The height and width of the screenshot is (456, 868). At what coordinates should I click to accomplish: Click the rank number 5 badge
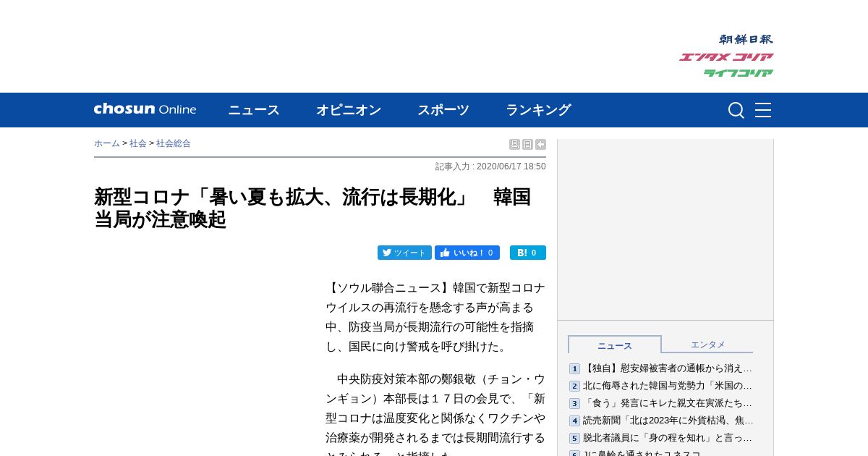[x=574, y=439]
